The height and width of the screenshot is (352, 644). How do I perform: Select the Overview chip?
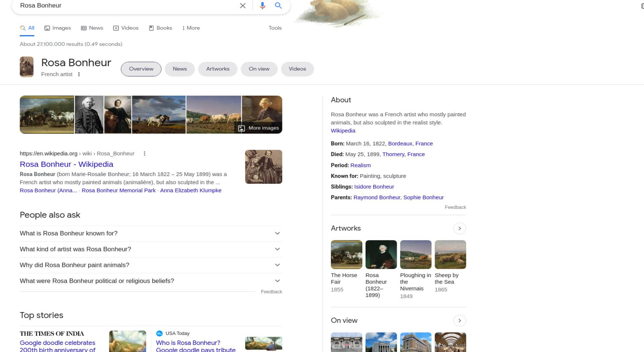(141, 69)
